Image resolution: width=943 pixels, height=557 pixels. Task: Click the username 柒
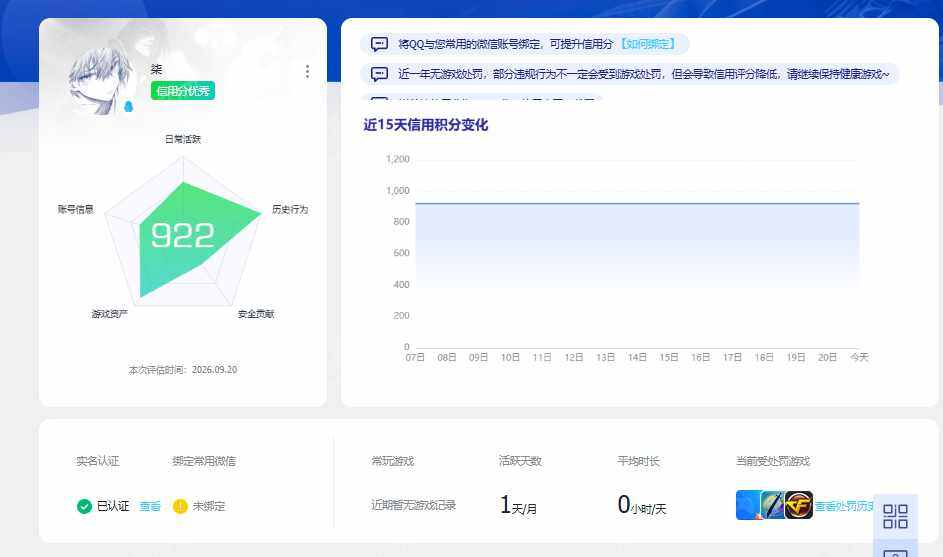coord(156,69)
